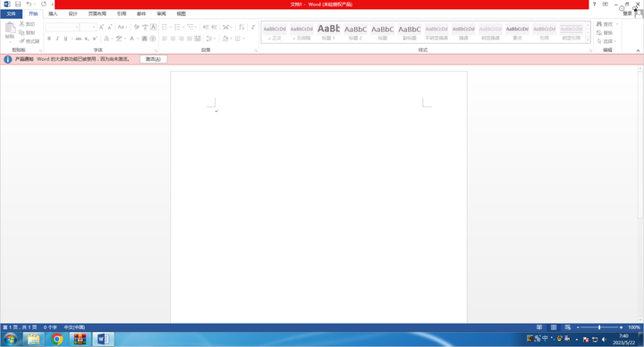644x347 pixels.
Task: Click the 激活(A) activate button
Action: [x=153, y=59]
